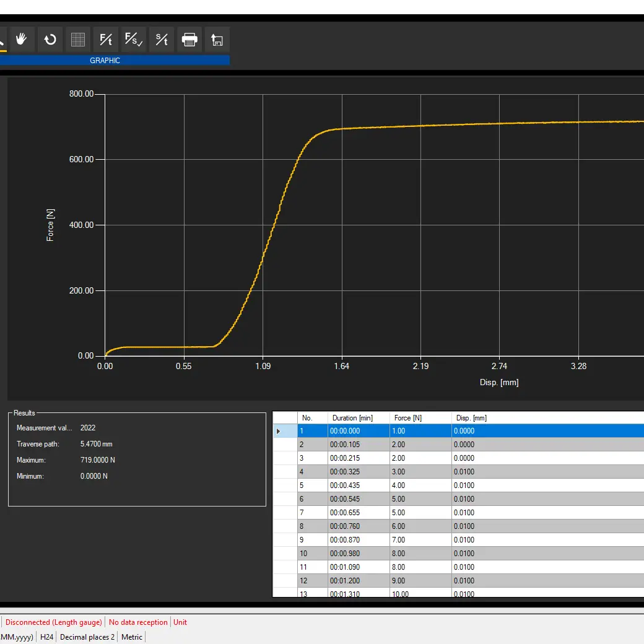Switch to Force/time (F/t) graph

106,40
